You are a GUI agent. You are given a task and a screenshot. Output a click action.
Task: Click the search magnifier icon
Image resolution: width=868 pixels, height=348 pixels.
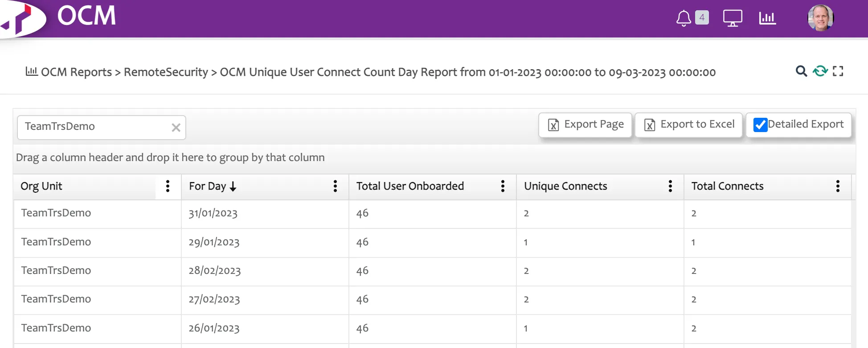coord(801,71)
